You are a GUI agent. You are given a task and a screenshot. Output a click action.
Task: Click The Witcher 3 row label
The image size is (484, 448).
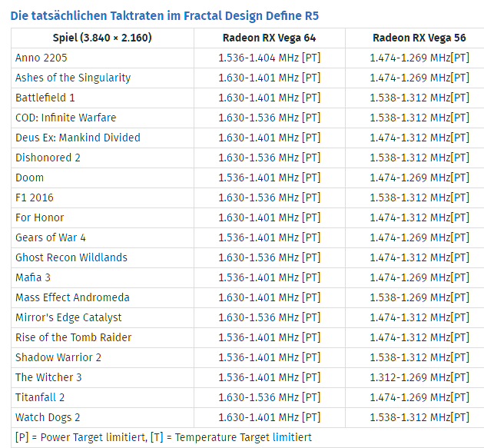48,377
